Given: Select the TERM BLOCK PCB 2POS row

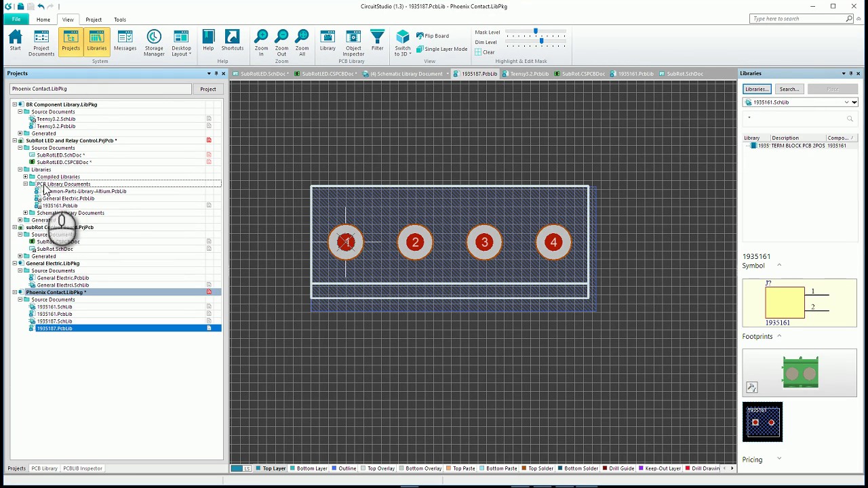Looking at the screenshot, I should (800, 146).
